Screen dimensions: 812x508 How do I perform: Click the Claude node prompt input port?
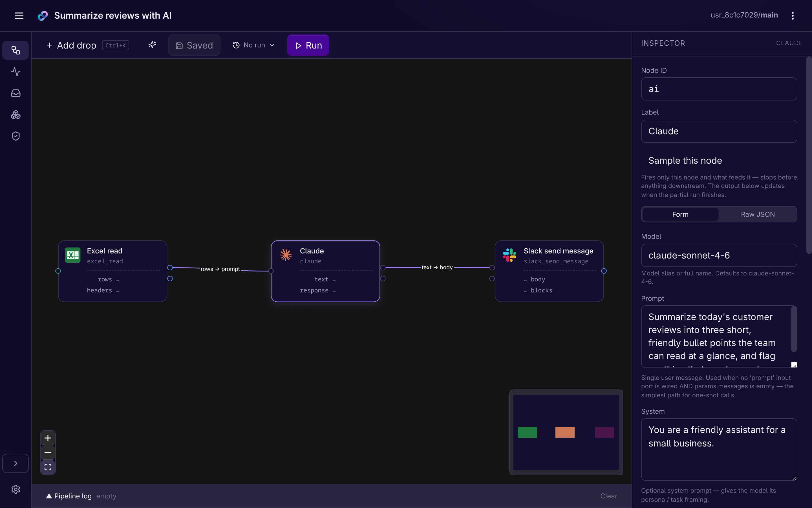271,271
